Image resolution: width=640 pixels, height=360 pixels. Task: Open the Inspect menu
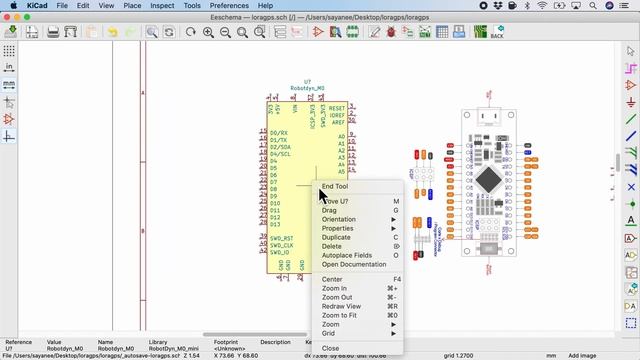[x=162, y=6]
